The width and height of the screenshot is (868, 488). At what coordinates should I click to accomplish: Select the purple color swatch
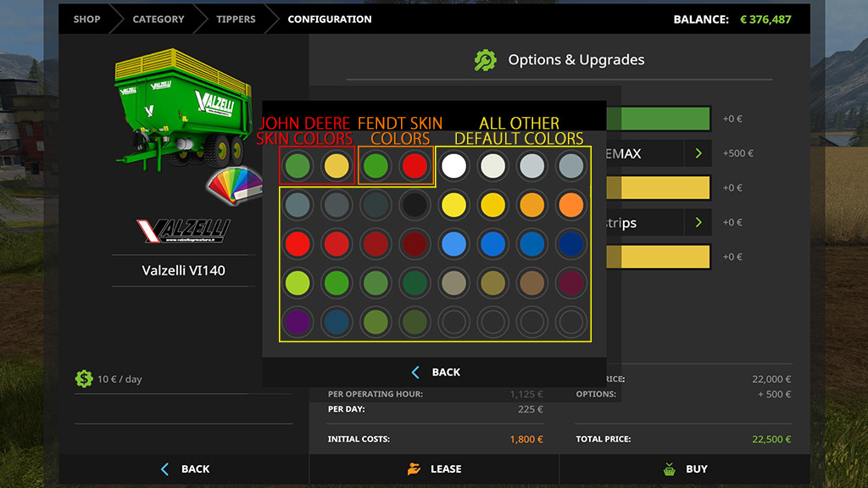[298, 322]
